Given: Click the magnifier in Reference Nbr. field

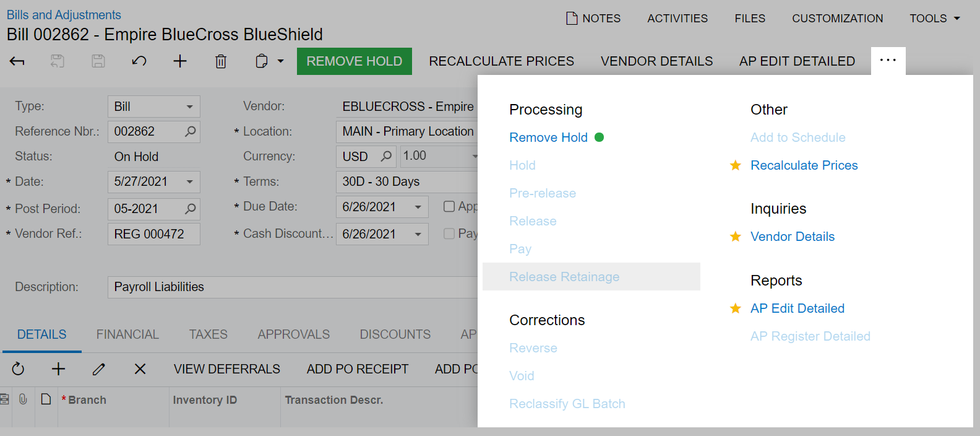Looking at the screenshot, I should coord(191,131).
